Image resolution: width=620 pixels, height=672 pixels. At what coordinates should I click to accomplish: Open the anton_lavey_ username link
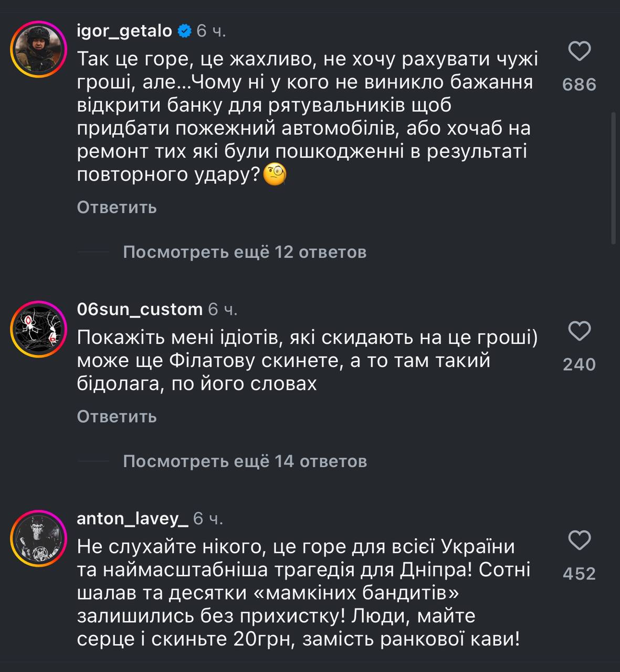(132, 519)
